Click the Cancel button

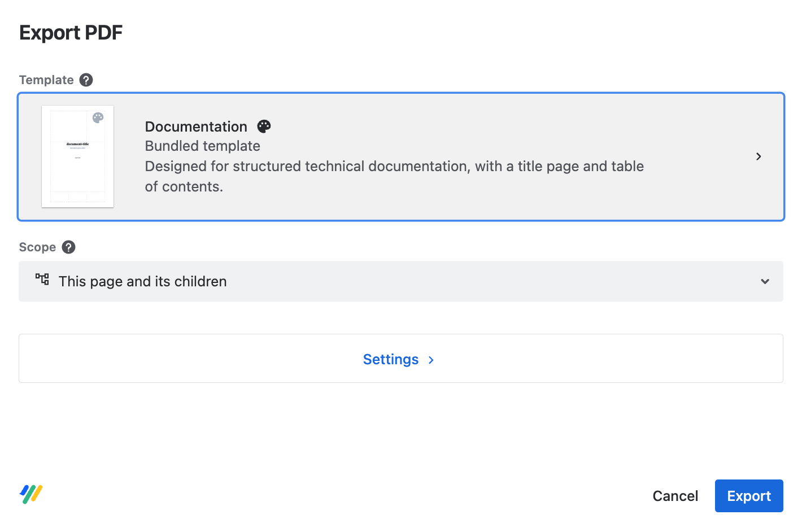tap(675, 496)
